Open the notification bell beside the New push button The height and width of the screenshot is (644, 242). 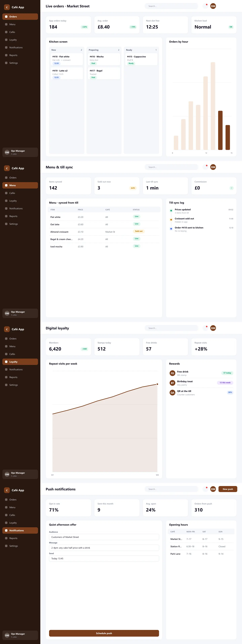pyautogui.click(x=205, y=489)
